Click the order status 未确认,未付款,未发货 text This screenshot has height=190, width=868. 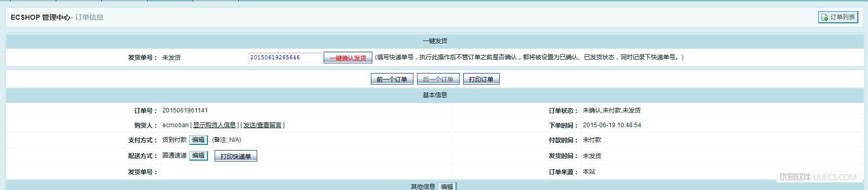[612, 110]
